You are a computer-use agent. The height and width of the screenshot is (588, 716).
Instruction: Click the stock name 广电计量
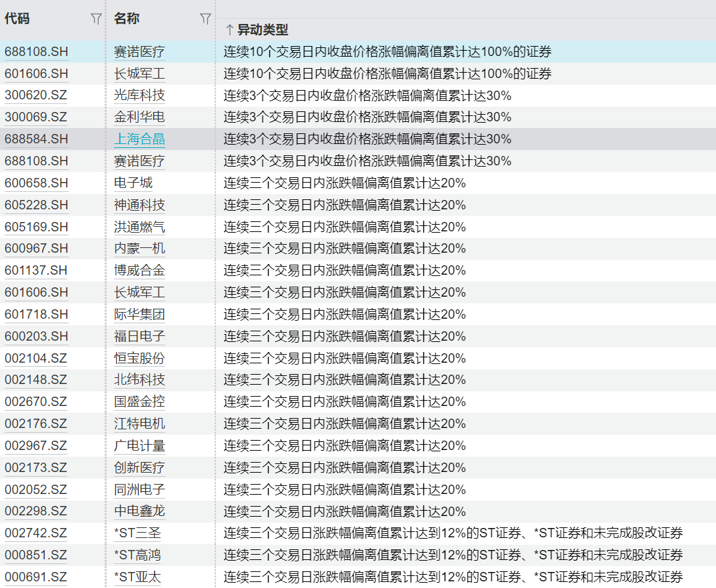click(x=139, y=445)
